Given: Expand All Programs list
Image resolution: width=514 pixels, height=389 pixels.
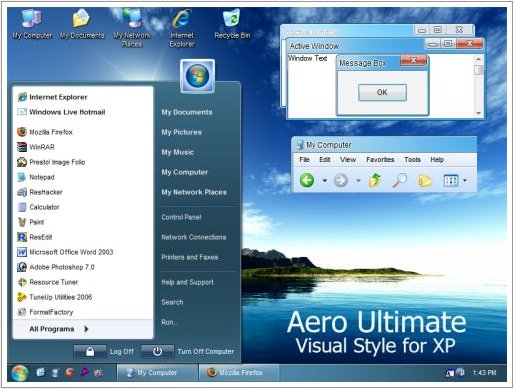Looking at the screenshot, I should click(x=59, y=329).
